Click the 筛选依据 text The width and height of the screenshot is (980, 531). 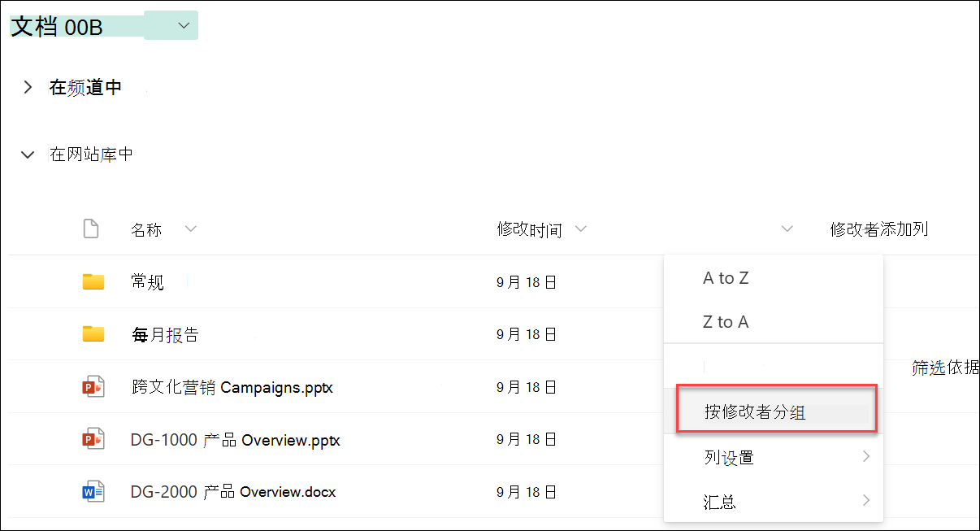pyautogui.click(x=946, y=368)
